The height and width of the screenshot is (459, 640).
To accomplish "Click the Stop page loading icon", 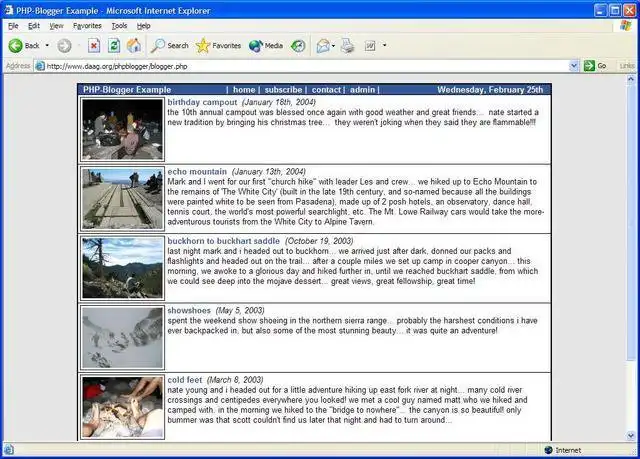I will 94,46.
